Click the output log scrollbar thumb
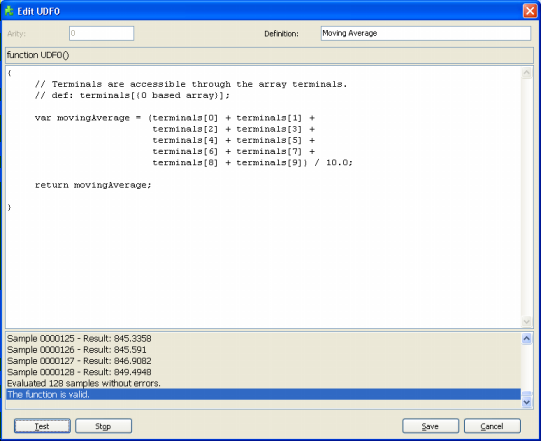The image size is (541, 441). (x=527, y=394)
